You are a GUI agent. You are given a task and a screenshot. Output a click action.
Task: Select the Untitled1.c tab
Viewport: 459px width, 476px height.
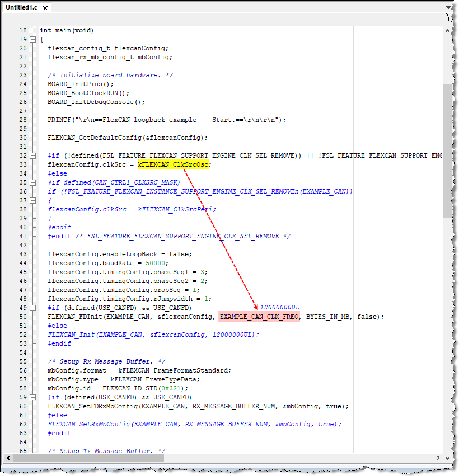[x=22, y=8]
